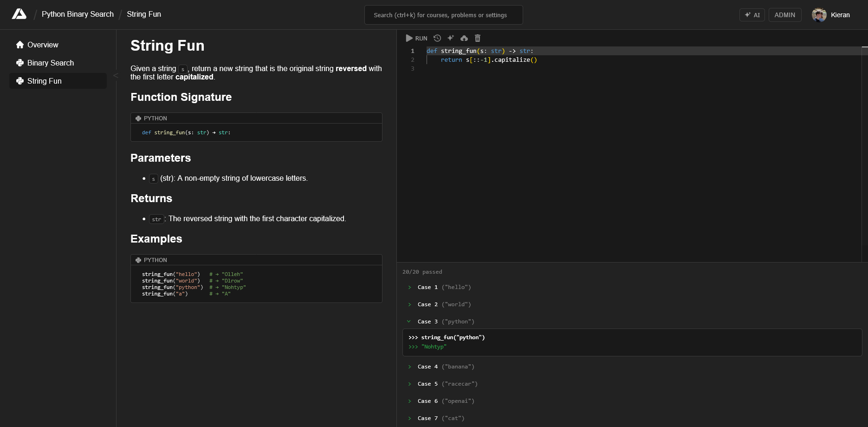The height and width of the screenshot is (427, 868).
Task: Focus the search courses input field
Action: 444,15
